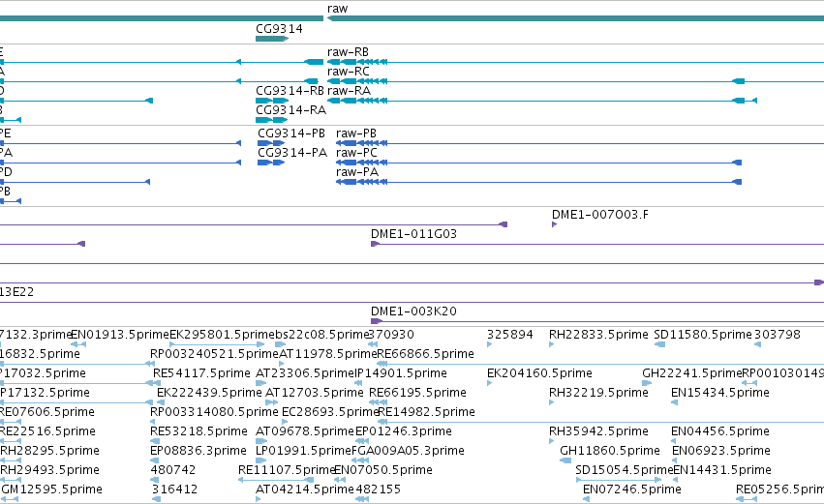Select the 480742 feature label
Viewport: 824px width, 504px height.
pos(174,470)
